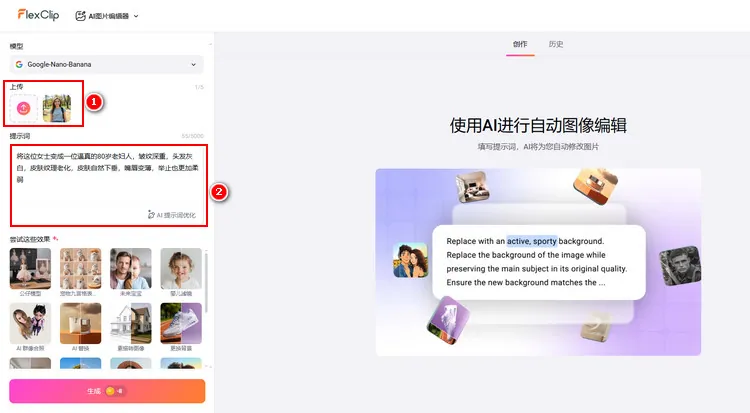Screen dimensions: 750x413
Task: Click the sample prompt card 'Replace with an active, sporty background'
Action: click(539, 262)
